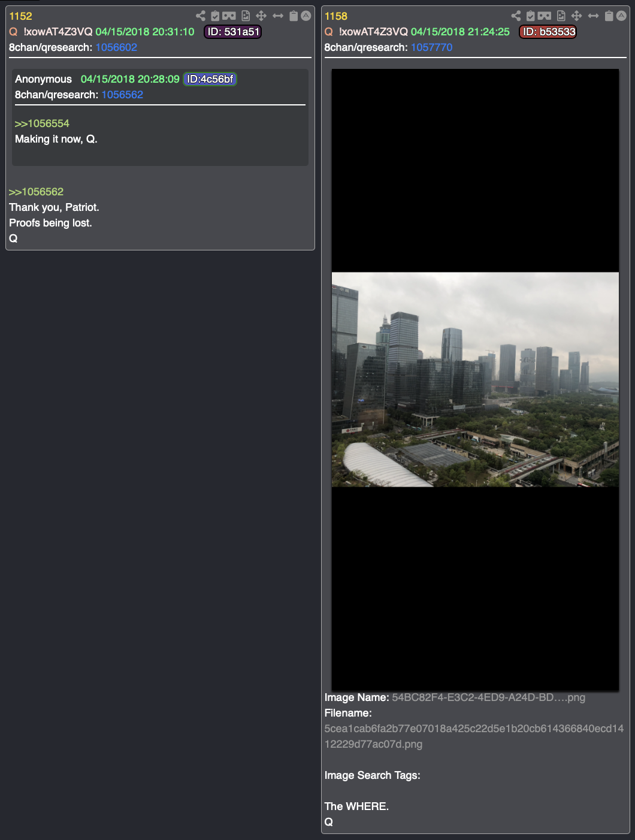The width and height of the screenshot is (635, 840).
Task: Click the share icon on post 1152
Action: [x=201, y=16]
